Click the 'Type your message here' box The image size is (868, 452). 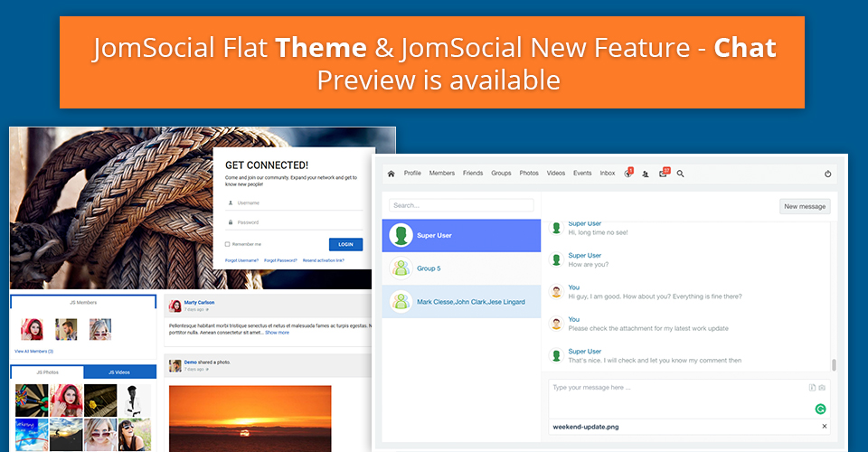point(689,399)
